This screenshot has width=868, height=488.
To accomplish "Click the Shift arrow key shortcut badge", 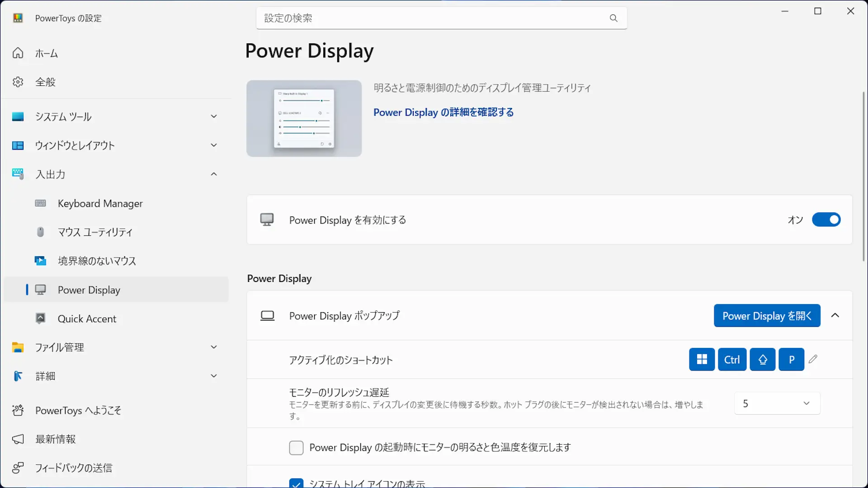I will click(762, 359).
